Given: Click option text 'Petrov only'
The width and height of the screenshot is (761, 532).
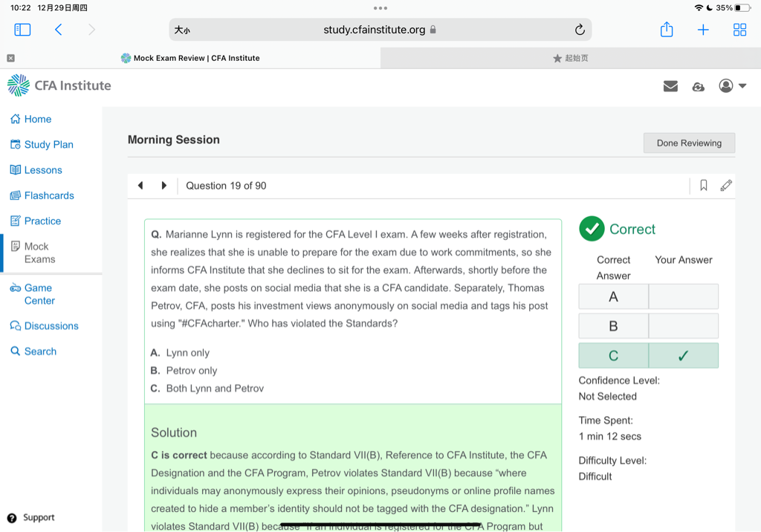Looking at the screenshot, I should click(x=192, y=371).
